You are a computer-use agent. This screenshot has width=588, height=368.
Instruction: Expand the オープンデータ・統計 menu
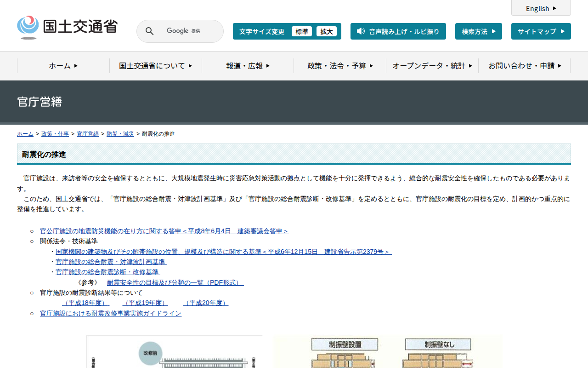(432, 66)
